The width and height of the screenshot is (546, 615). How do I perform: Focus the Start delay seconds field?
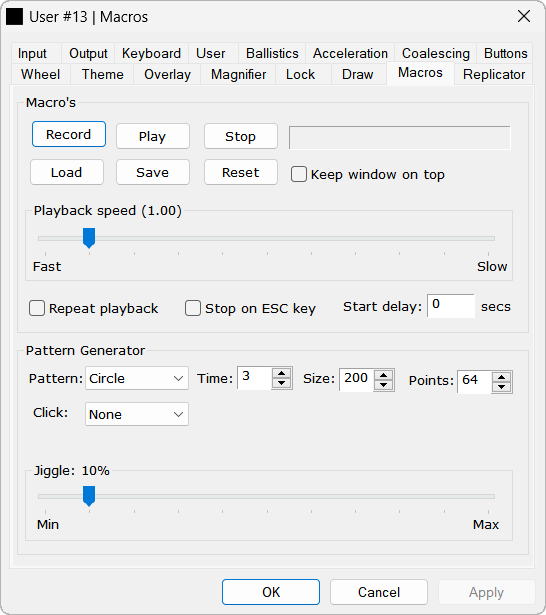click(x=451, y=306)
